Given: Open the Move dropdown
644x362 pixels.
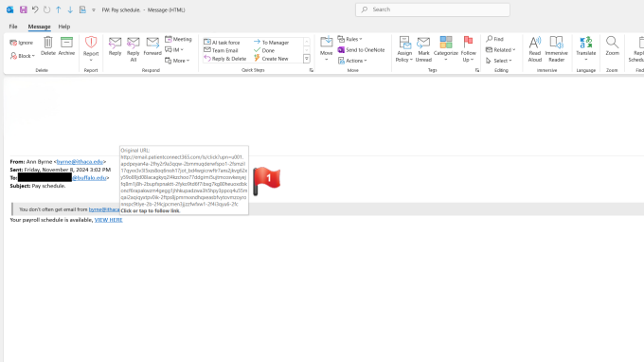Looking at the screenshot, I should point(326,49).
